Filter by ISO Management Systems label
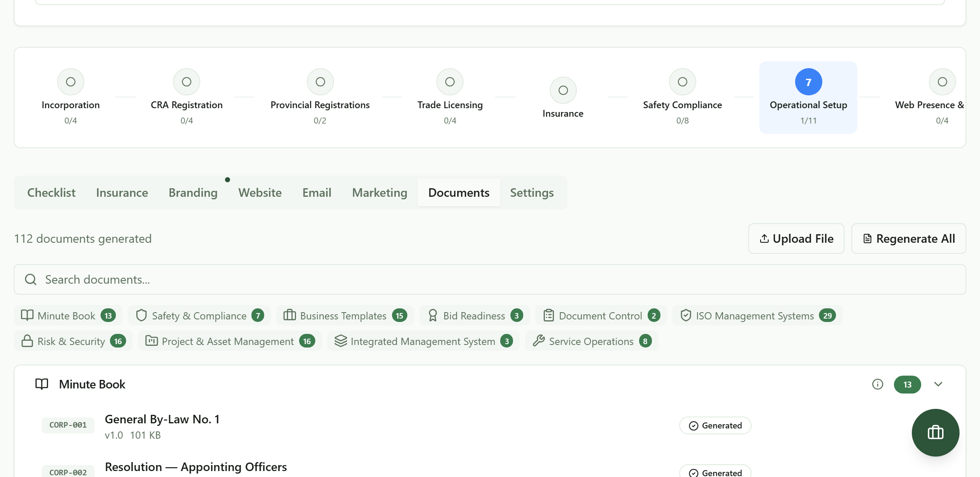 tap(755, 316)
